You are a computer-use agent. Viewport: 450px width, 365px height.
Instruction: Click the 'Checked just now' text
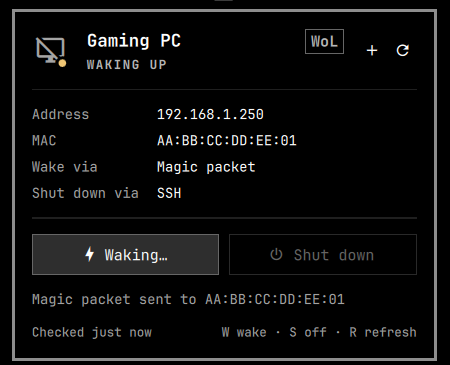click(x=92, y=332)
